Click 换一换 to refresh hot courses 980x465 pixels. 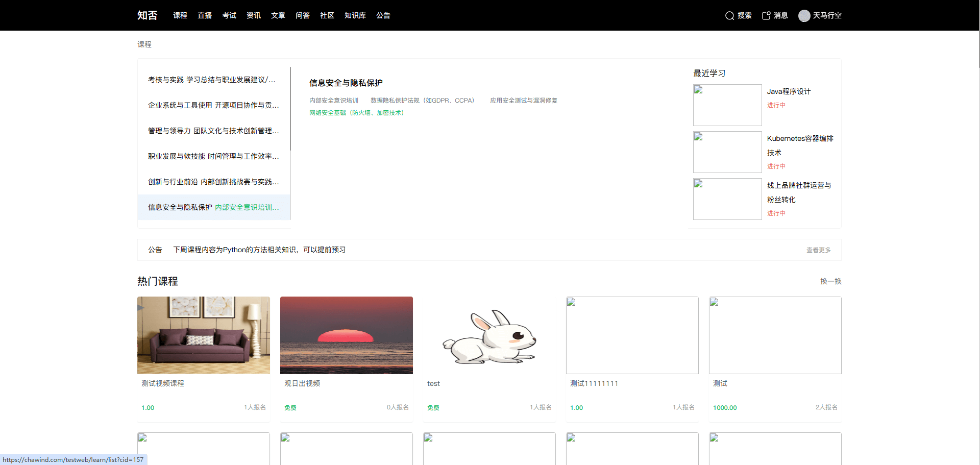[x=830, y=281]
